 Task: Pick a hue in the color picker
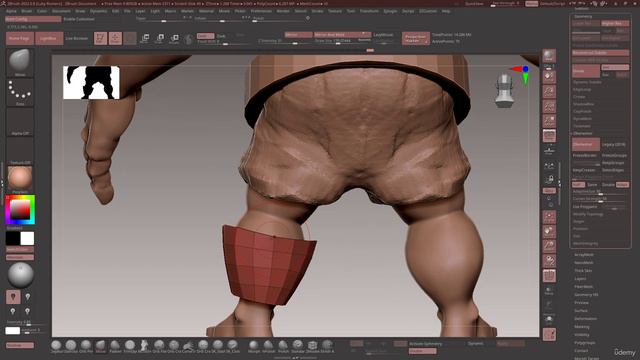tap(20, 210)
